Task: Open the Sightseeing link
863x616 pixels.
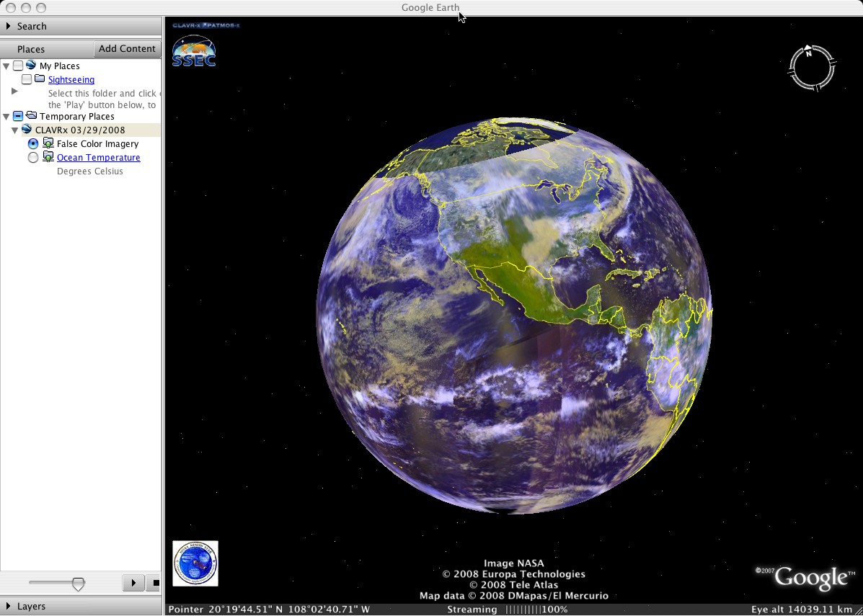Action: (71, 80)
